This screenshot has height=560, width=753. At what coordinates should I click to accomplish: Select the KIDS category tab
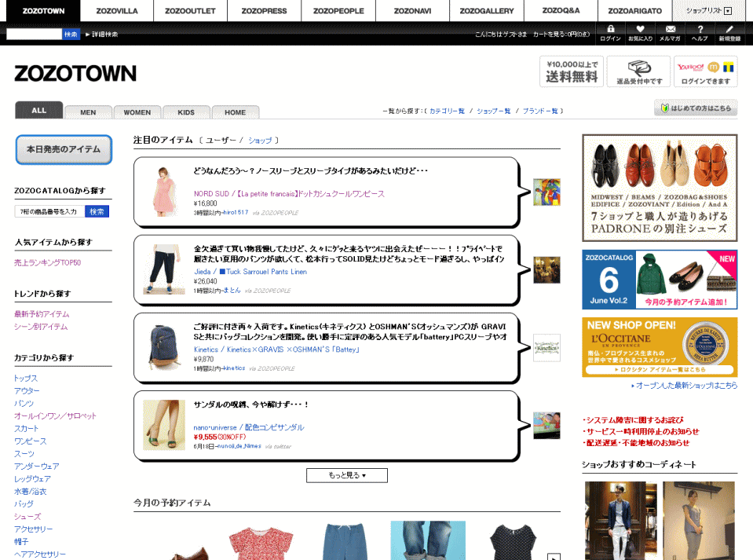186,112
